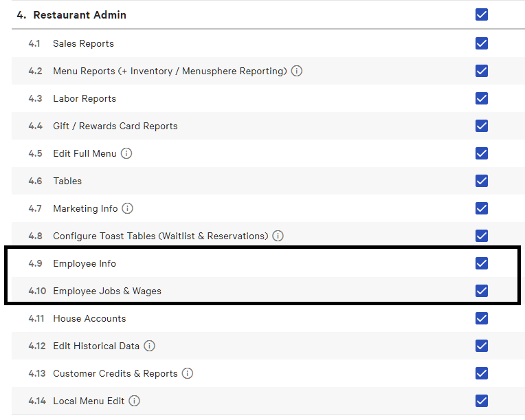Toggle the Tables permission checkbox
The height and width of the screenshot is (420, 525).
pyautogui.click(x=482, y=181)
